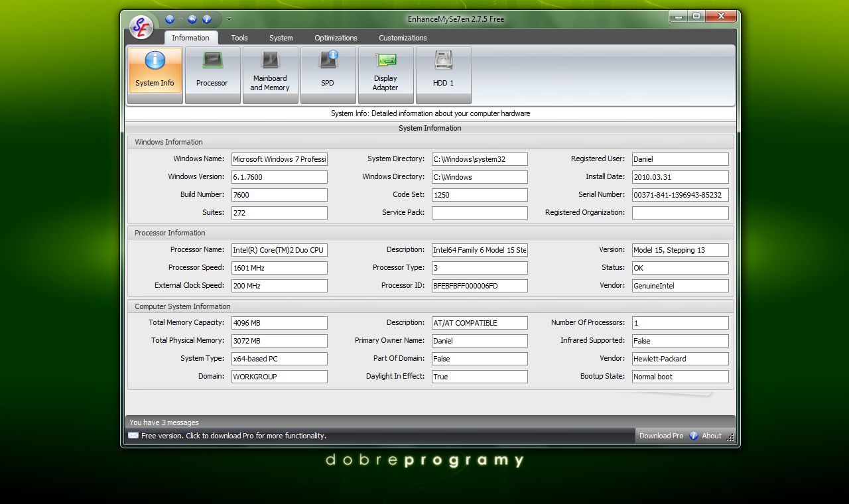Click the processor Status field 'OK'
Screen dimensions: 849x504
pyautogui.click(x=680, y=268)
